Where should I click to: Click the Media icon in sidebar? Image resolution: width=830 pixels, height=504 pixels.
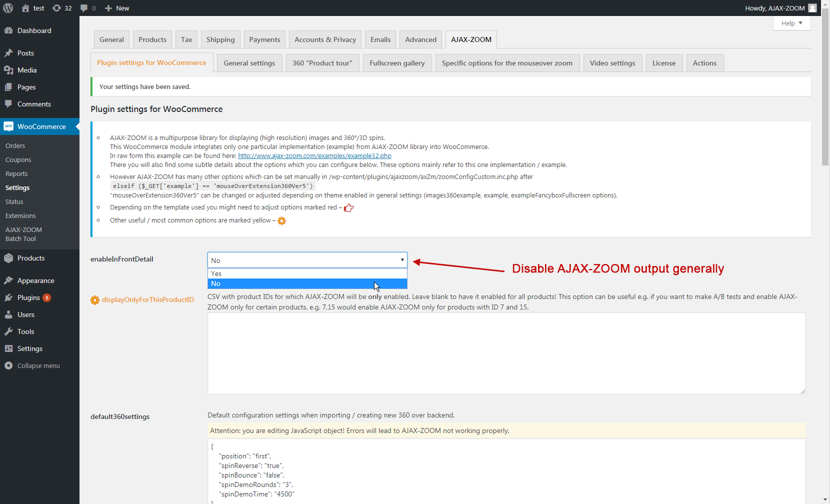point(8,70)
